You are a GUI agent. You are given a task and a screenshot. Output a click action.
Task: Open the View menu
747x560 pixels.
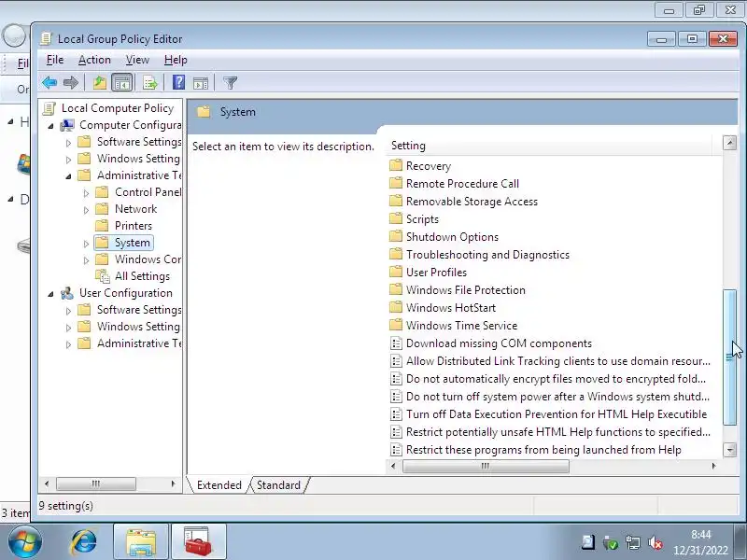click(137, 60)
